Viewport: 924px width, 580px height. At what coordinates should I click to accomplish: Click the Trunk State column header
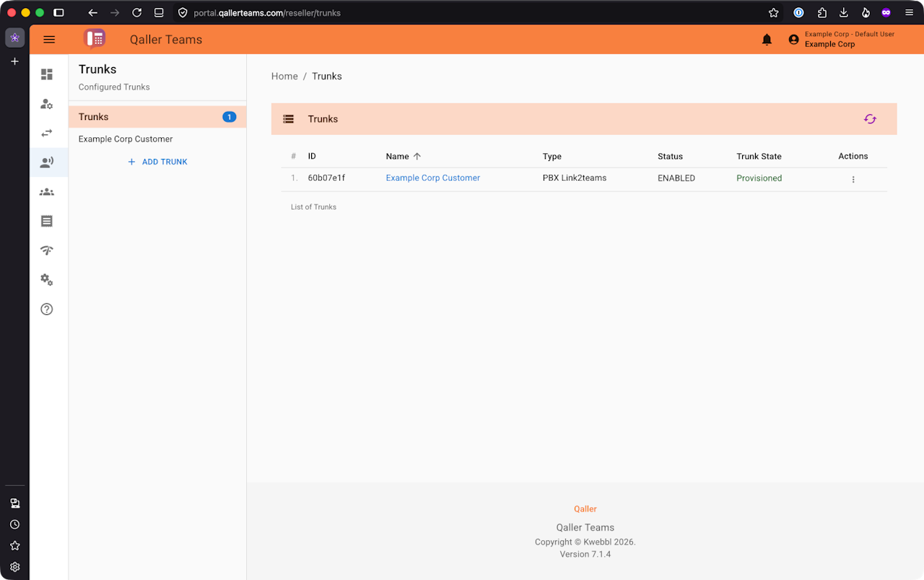tap(759, 156)
